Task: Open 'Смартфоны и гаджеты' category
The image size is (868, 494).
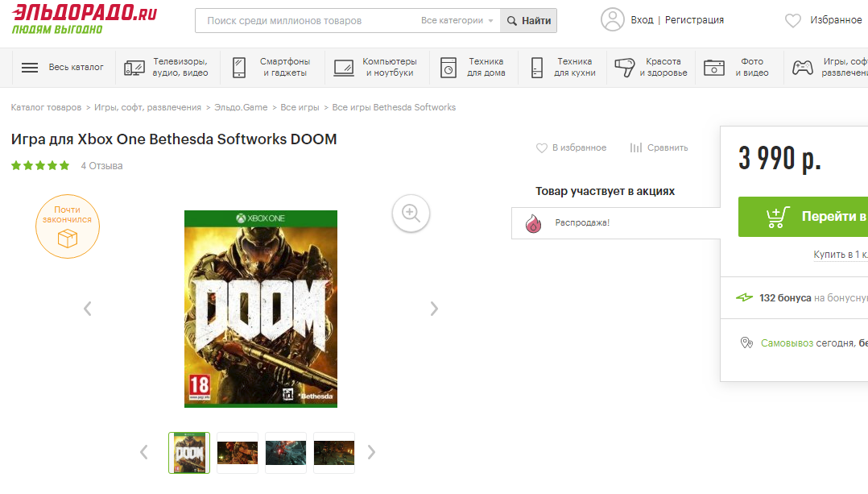Action: click(285, 67)
